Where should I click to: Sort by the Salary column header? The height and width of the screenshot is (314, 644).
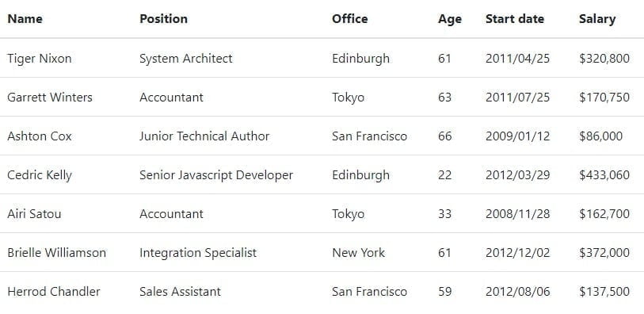click(x=597, y=19)
